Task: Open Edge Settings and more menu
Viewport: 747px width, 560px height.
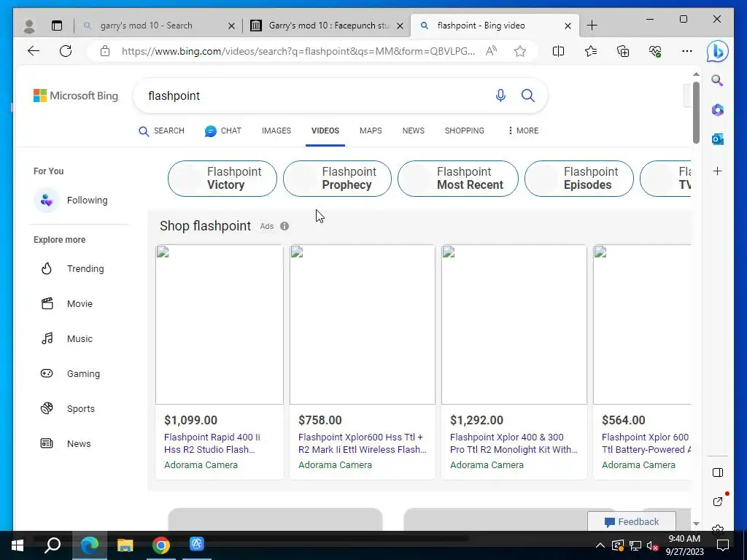Action: point(686,51)
